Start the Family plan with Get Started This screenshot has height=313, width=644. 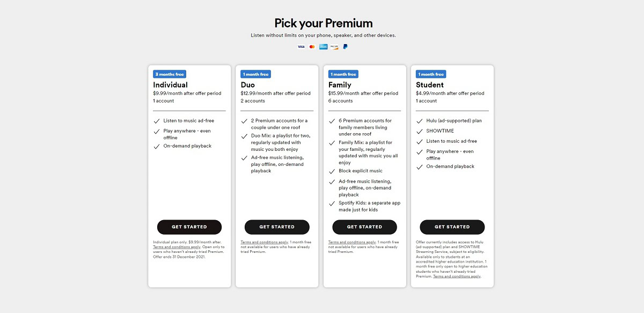[x=364, y=227]
